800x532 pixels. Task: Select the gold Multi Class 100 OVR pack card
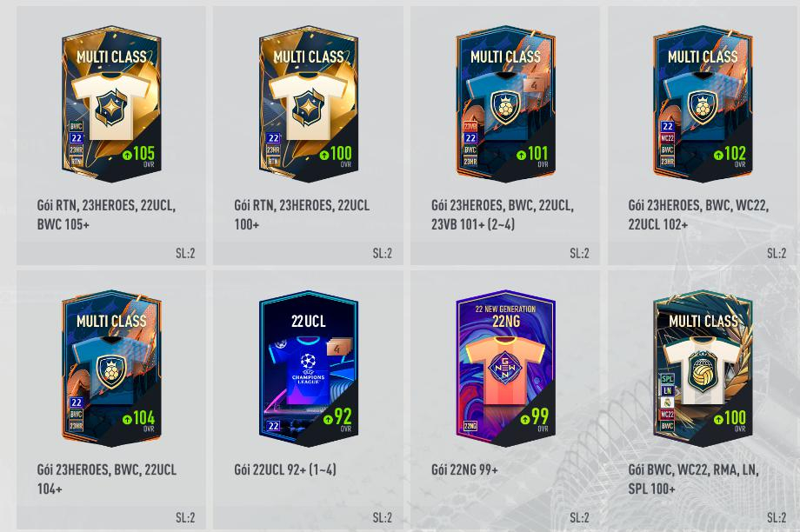coord(308,104)
